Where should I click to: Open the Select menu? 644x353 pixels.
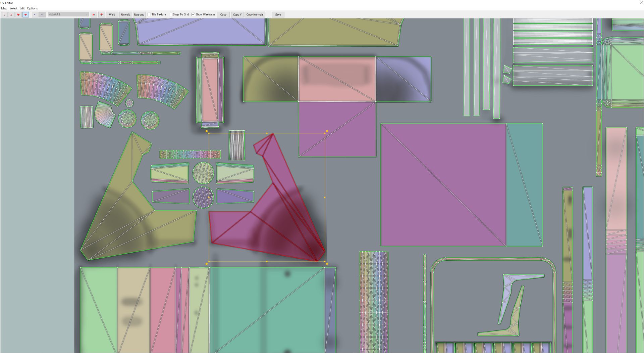click(x=13, y=8)
